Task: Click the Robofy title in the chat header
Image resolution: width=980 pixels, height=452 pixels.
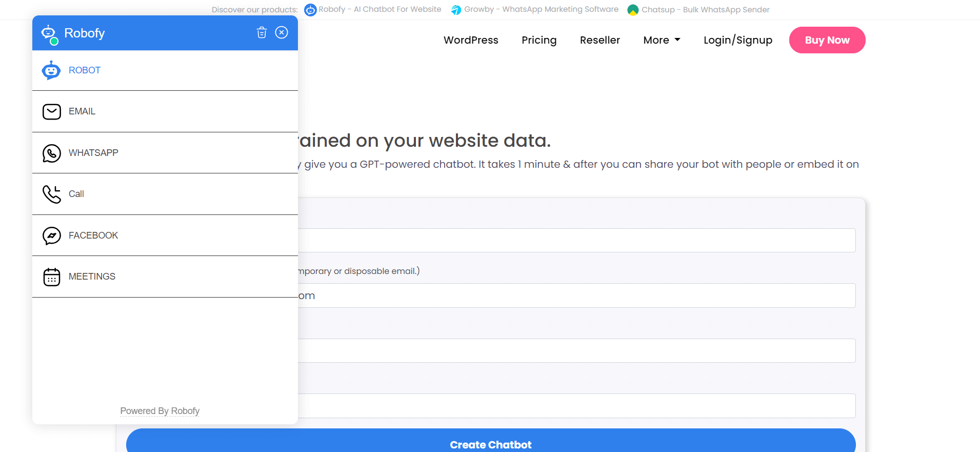Action: (85, 33)
